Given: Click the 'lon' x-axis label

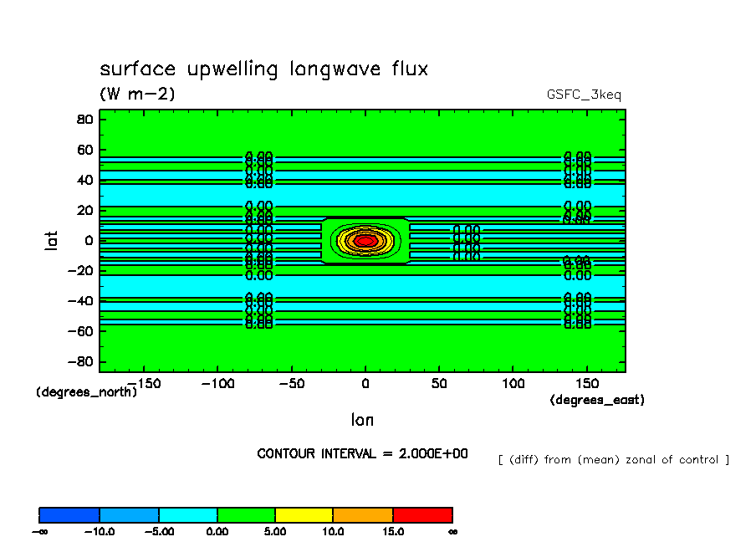Looking at the screenshot, I should pyautogui.click(x=362, y=419).
